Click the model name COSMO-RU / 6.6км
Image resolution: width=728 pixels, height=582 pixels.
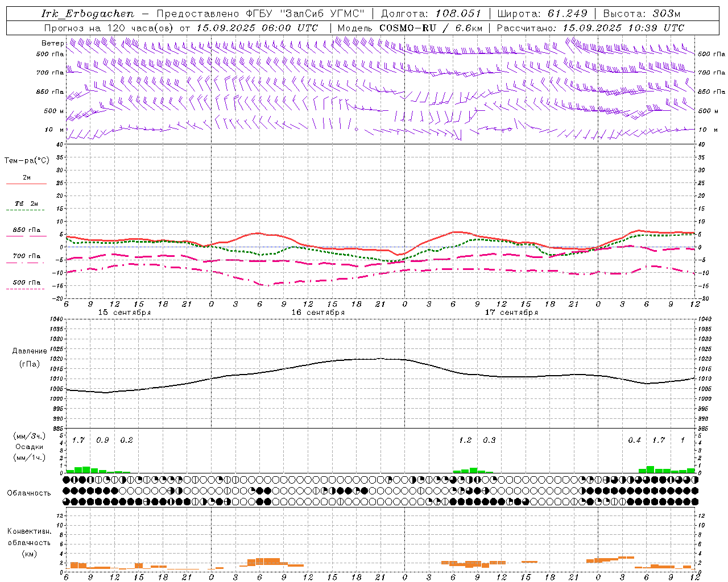(x=431, y=28)
